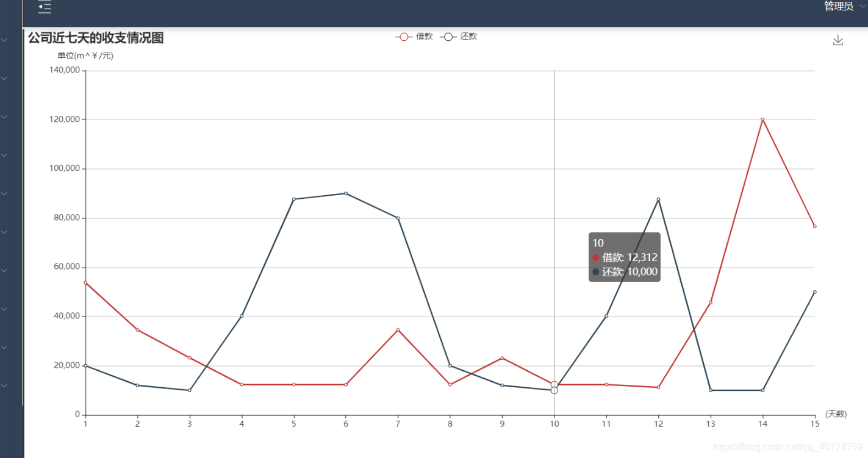Click tooltip line 借款: 12,312
Viewport: 868px width, 458px height.
625,257
